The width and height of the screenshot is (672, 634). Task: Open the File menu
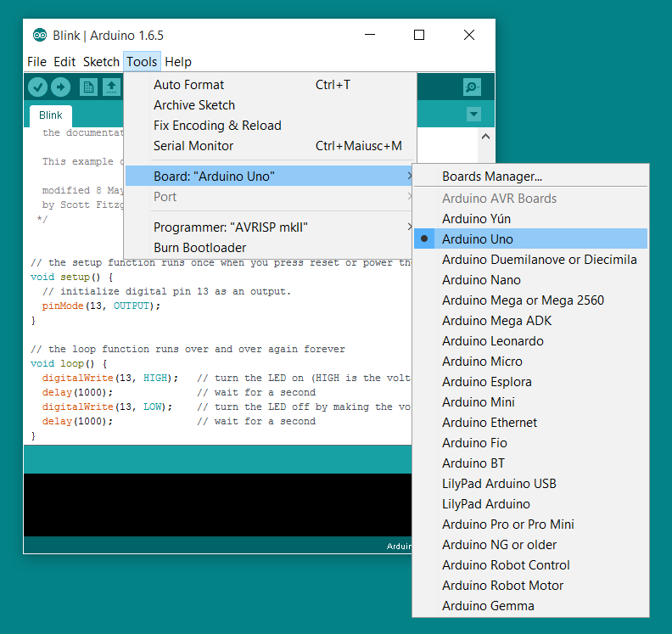point(36,62)
